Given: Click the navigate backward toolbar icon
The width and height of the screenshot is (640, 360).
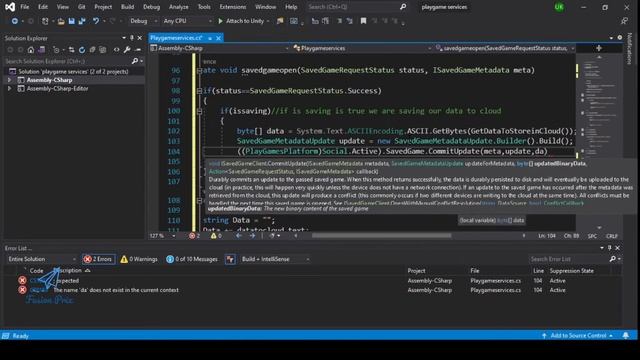Looking at the screenshot, I should 15,21.
